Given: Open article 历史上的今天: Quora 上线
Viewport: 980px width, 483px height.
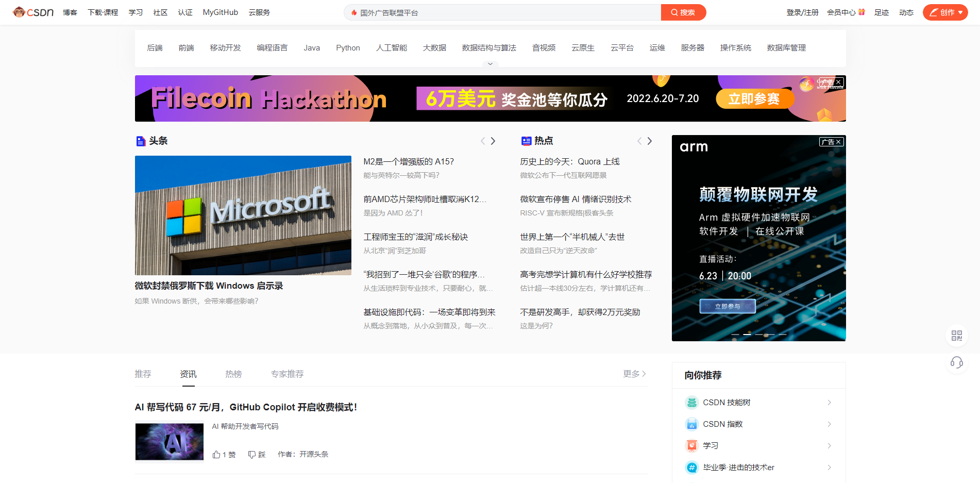Looking at the screenshot, I should tap(570, 161).
